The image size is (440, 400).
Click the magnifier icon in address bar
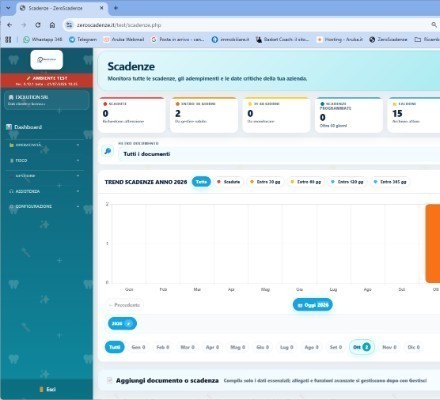tap(434, 25)
